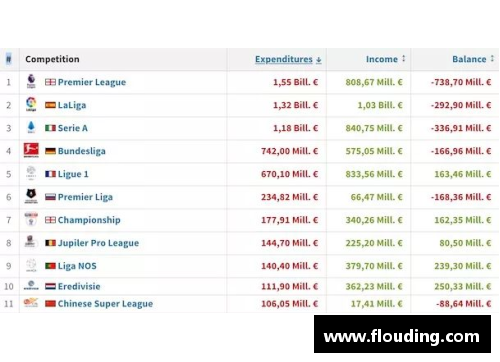Sort table by Expenditures column arrow
The height and width of the screenshot is (362, 500).
pos(319,60)
